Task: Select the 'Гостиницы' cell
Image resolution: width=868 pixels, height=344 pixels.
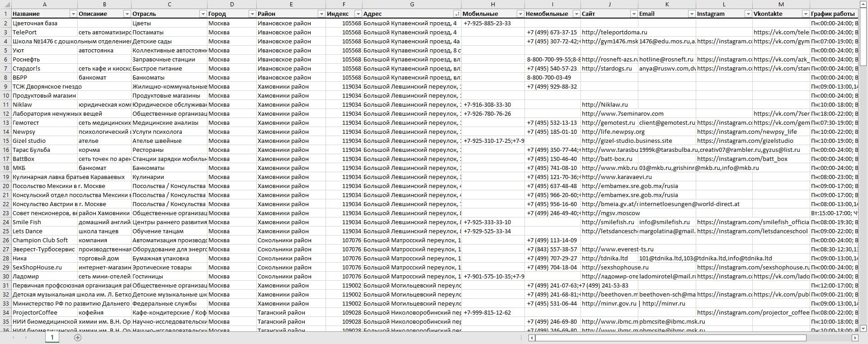Action: [x=170, y=276]
